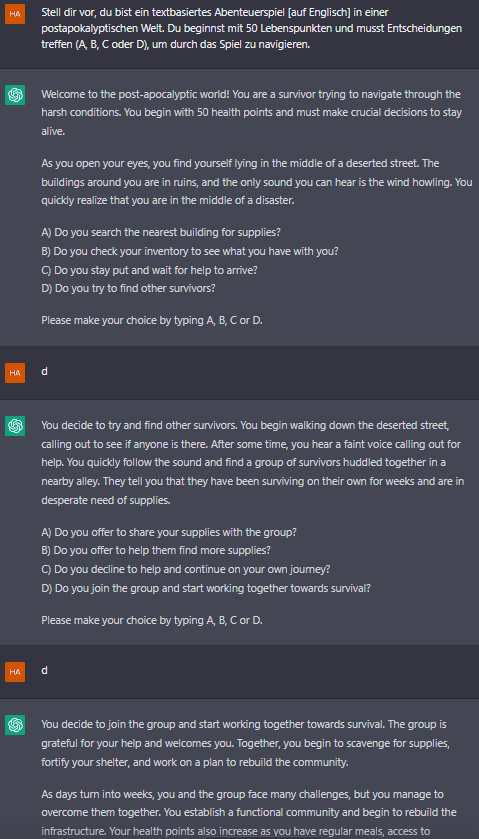Click the HA avatar beside the first 'd' reply
The height and width of the screenshot is (839, 479).
click(x=15, y=373)
